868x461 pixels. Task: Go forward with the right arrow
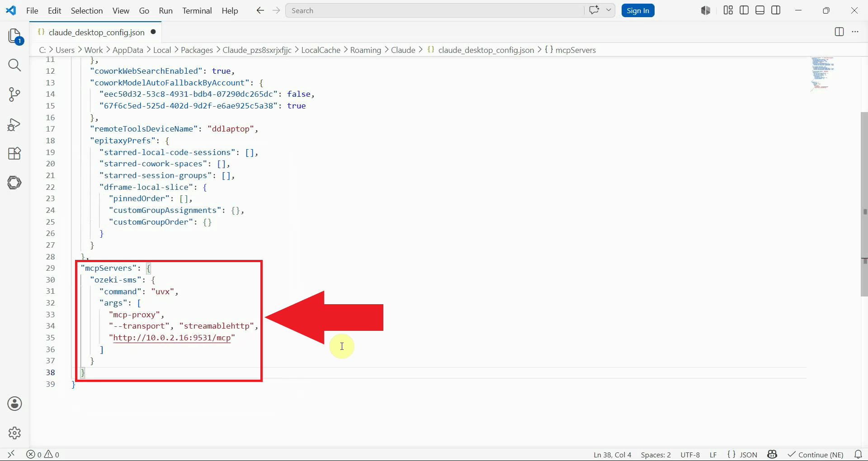pyautogui.click(x=276, y=10)
